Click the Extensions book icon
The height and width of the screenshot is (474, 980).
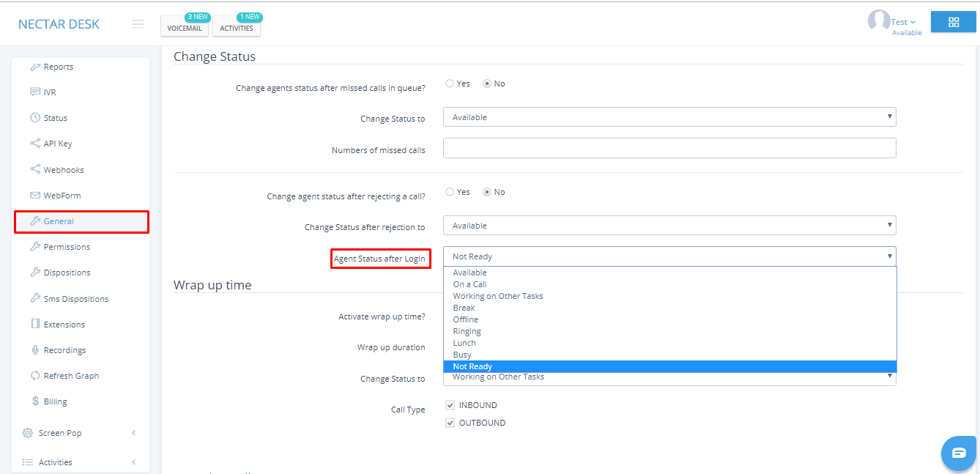pyautogui.click(x=35, y=324)
